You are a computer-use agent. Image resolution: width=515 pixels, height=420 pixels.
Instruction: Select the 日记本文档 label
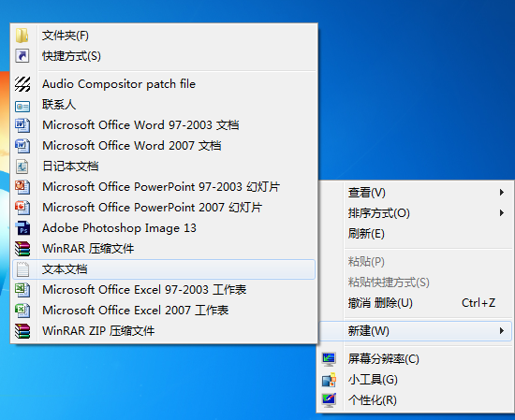click(70, 167)
